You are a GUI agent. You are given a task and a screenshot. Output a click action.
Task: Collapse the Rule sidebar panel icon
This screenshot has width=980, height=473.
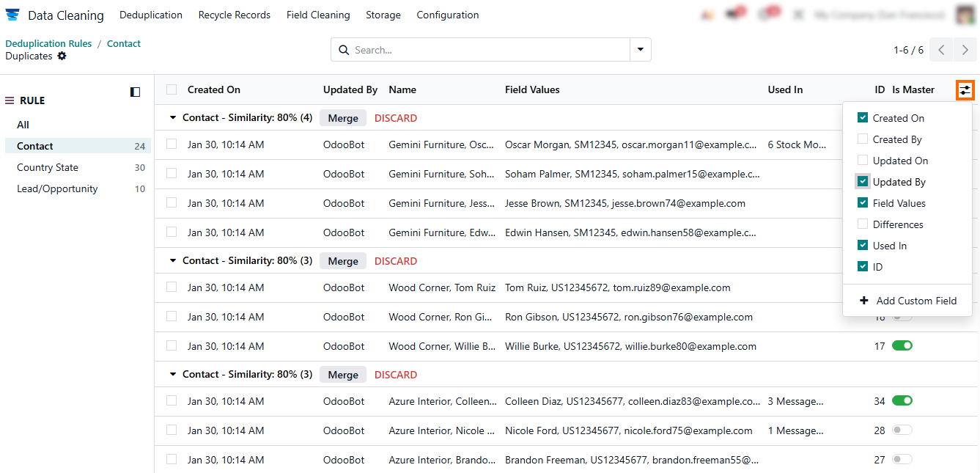(x=135, y=92)
